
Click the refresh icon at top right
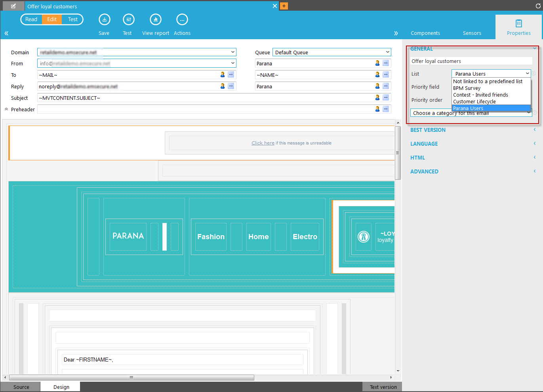(538, 6)
